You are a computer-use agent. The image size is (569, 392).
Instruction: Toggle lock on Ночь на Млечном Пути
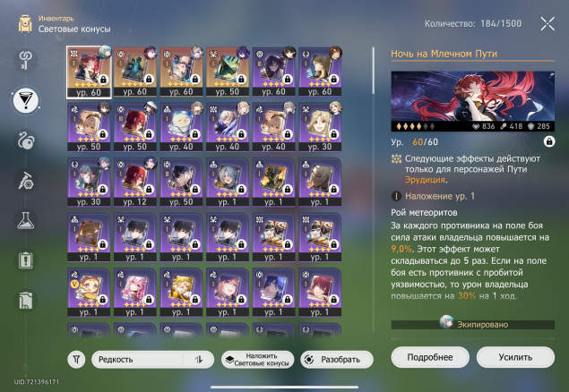click(x=549, y=141)
